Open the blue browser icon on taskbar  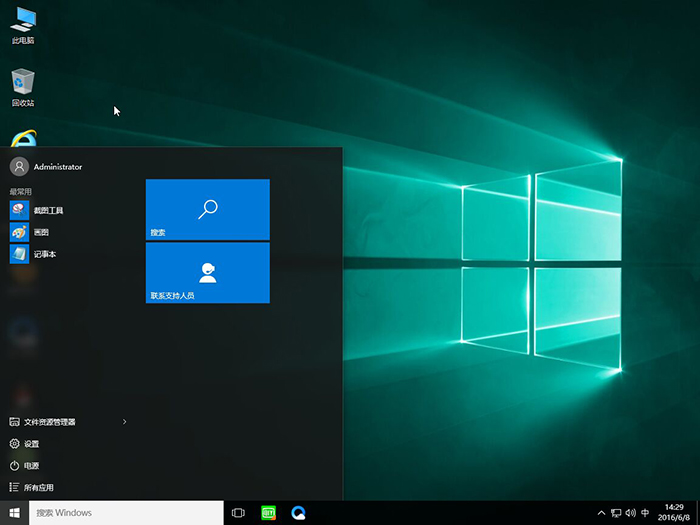(x=298, y=513)
